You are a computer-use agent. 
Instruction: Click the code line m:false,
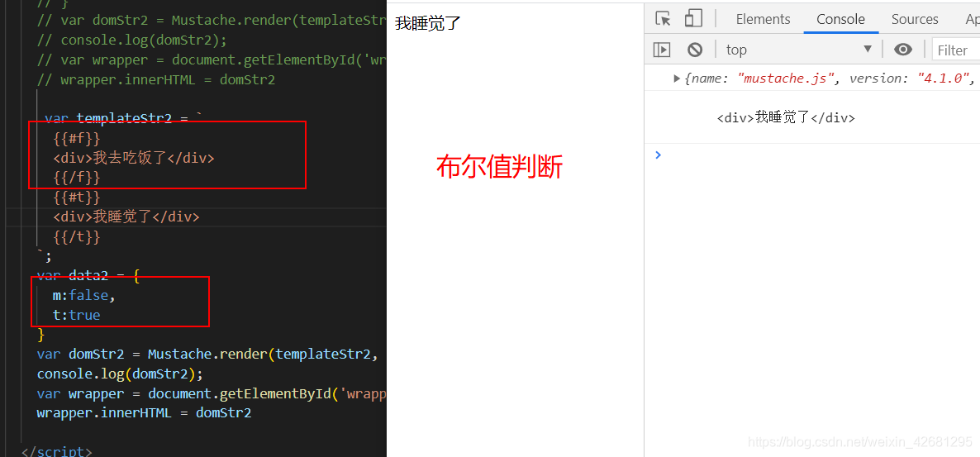point(84,295)
